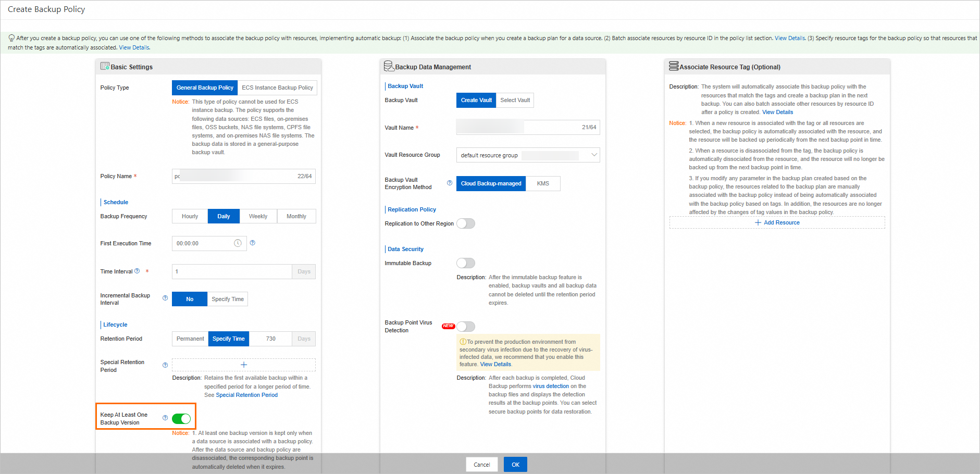Set backup frequency to Monthly

tap(296, 216)
